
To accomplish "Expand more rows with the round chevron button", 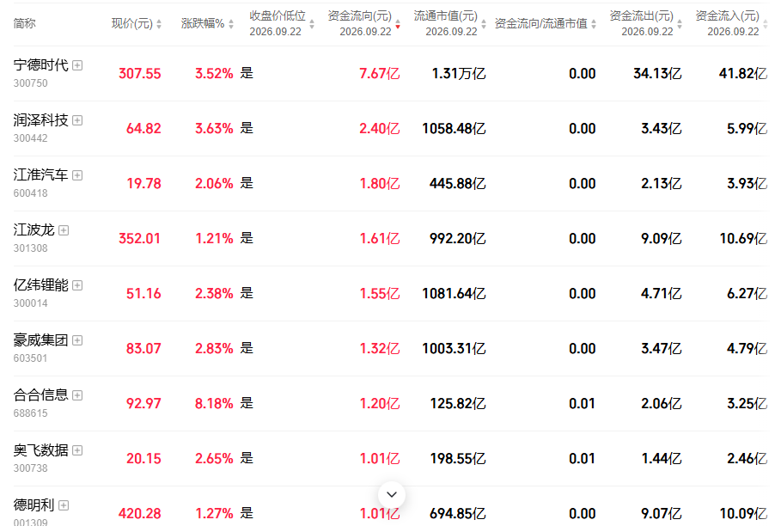I will click(x=392, y=495).
